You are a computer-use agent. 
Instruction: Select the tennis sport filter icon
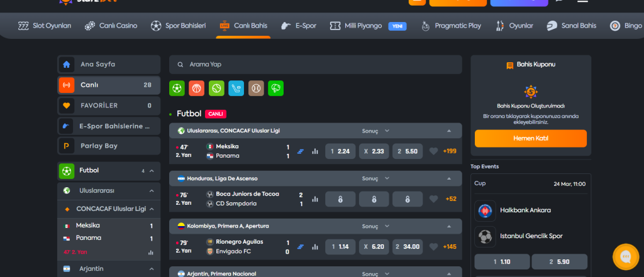(216, 88)
